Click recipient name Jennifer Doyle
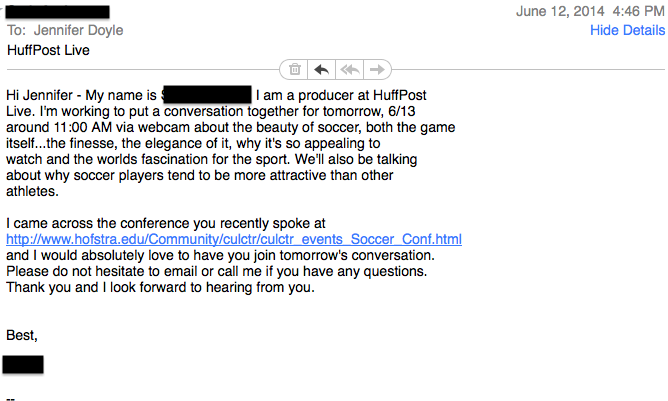 click(78, 31)
